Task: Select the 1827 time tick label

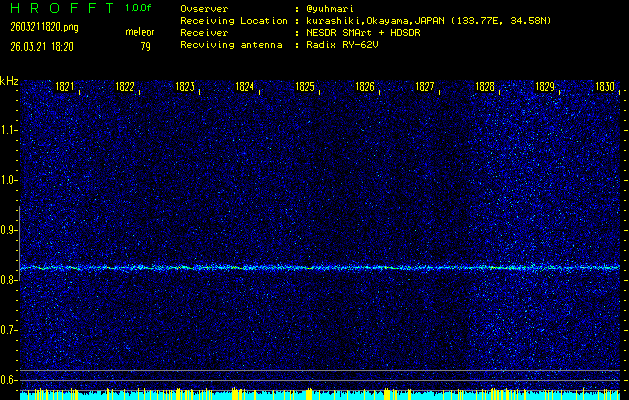Action: [x=425, y=87]
